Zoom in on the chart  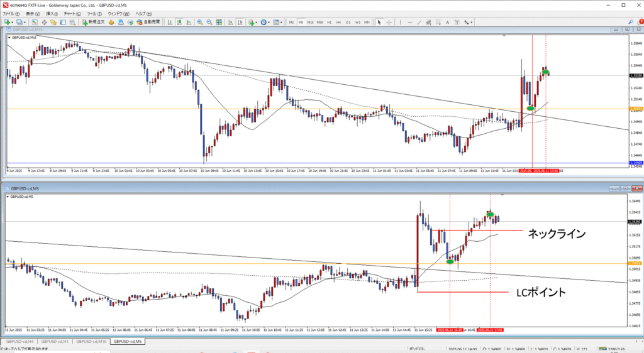tap(199, 22)
